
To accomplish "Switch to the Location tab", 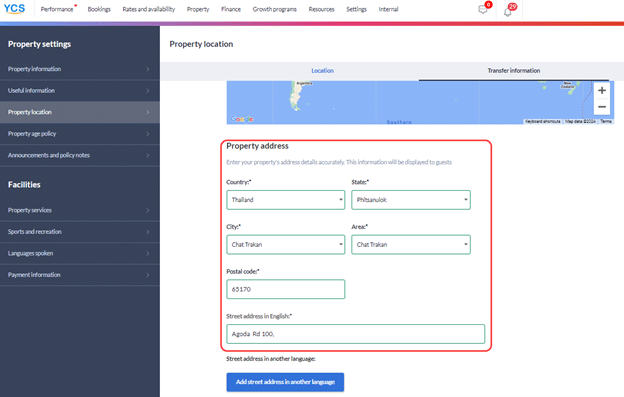I will point(322,70).
